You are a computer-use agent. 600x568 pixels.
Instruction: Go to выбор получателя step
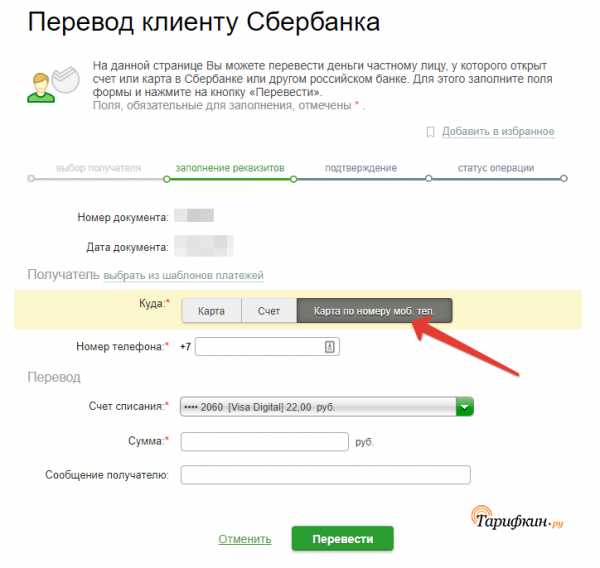(98, 168)
